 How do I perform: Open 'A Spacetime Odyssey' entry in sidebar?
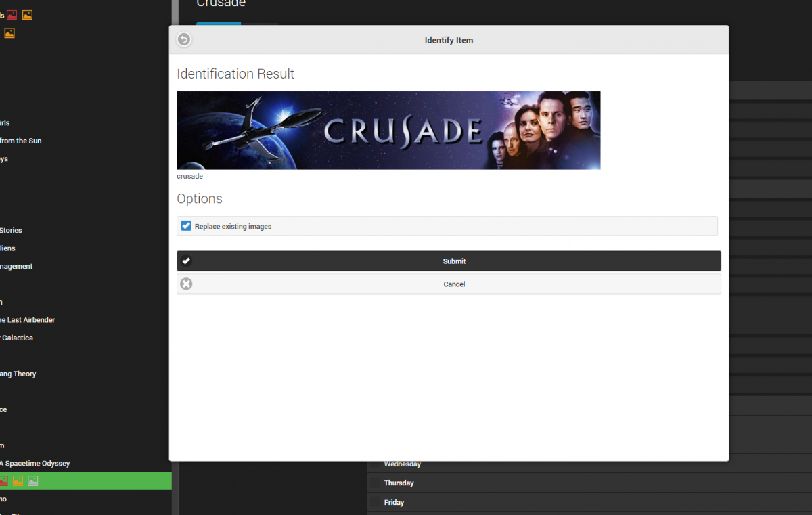(x=35, y=464)
